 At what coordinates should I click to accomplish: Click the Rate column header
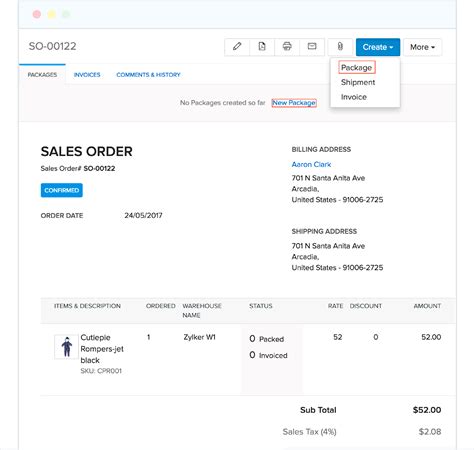click(335, 306)
